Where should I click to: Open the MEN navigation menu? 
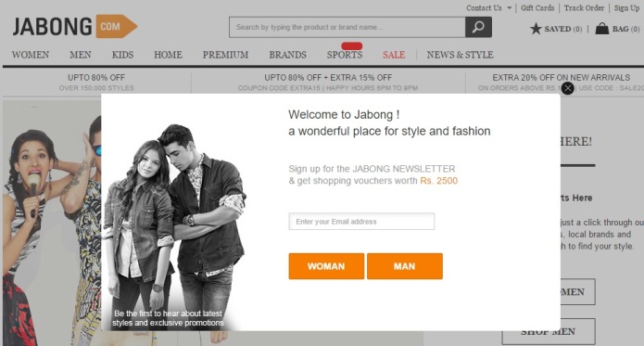[81, 55]
